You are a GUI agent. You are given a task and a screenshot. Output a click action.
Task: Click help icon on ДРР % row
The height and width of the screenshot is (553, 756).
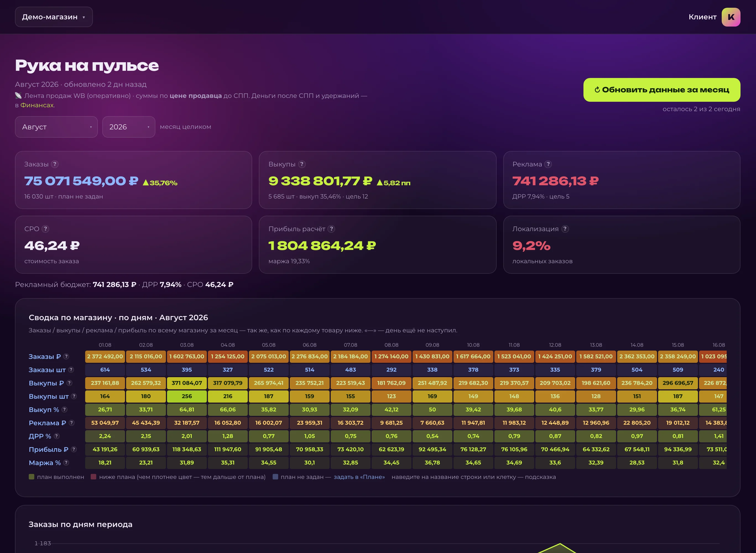pos(57,436)
